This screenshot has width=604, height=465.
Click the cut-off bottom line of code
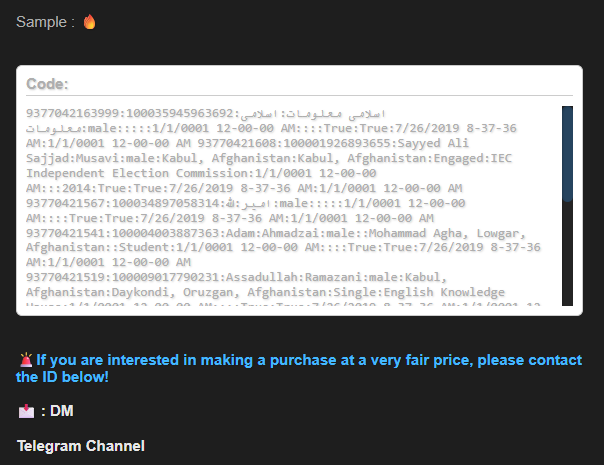tap(283, 304)
